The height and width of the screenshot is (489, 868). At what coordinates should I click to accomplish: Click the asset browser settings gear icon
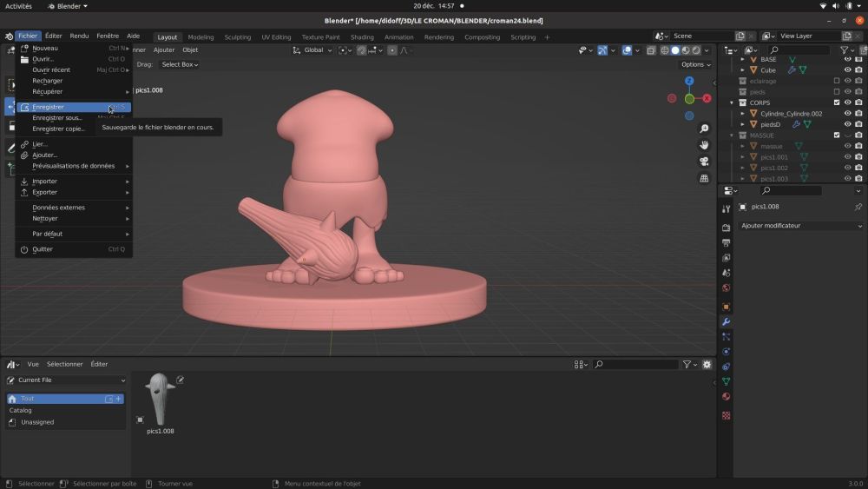707,365
